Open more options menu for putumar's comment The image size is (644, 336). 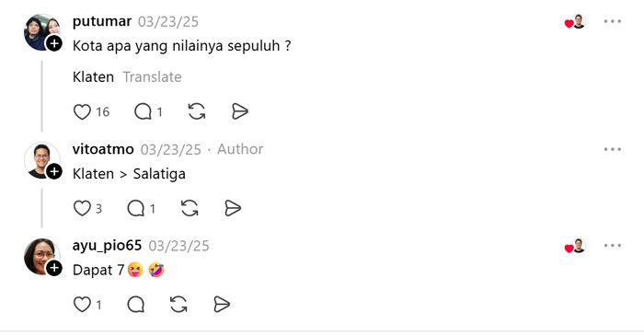(x=613, y=21)
